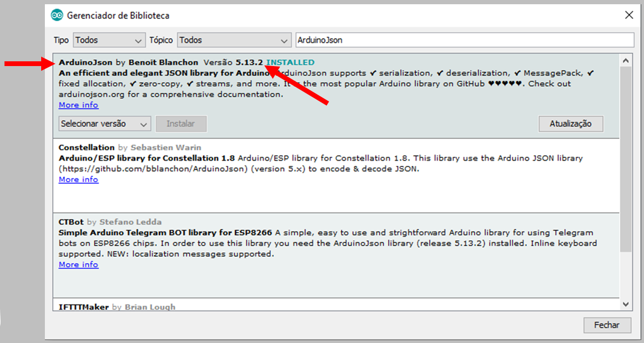Image resolution: width=644 pixels, height=343 pixels.
Task: Click the Gerenciador de Biblioteca window title
Action: tap(118, 16)
